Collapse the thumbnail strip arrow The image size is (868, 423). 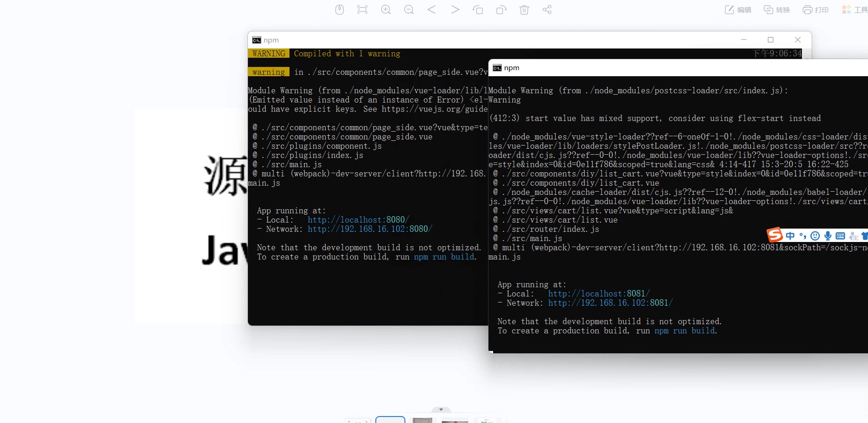click(x=441, y=410)
